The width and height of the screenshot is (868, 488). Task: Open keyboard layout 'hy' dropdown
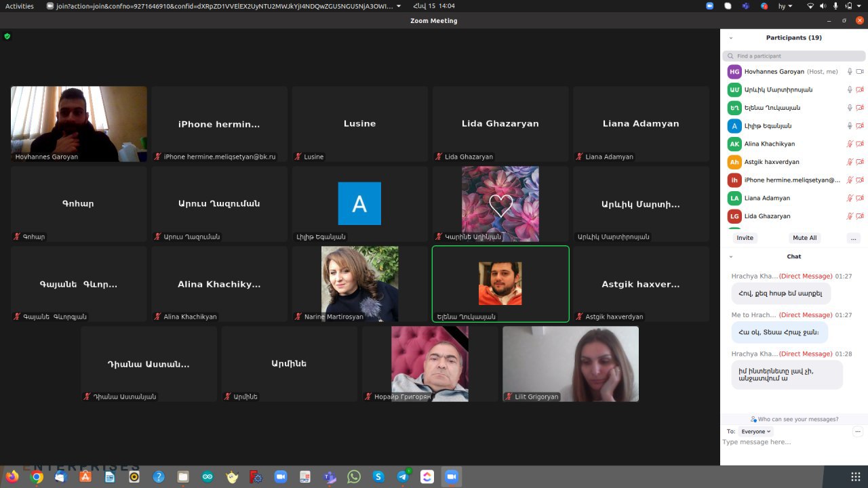pyautogui.click(x=785, y=5)
